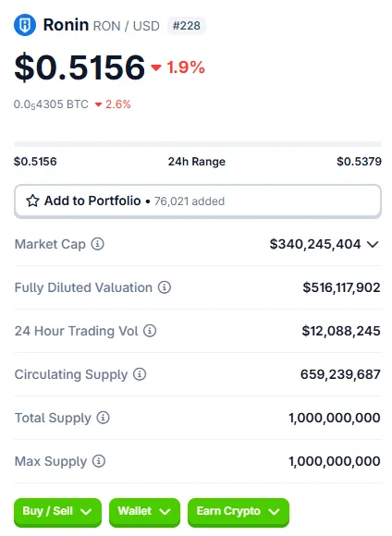
Task: Select the $340,245,404 market cap value
Action: tap(315, 244)
